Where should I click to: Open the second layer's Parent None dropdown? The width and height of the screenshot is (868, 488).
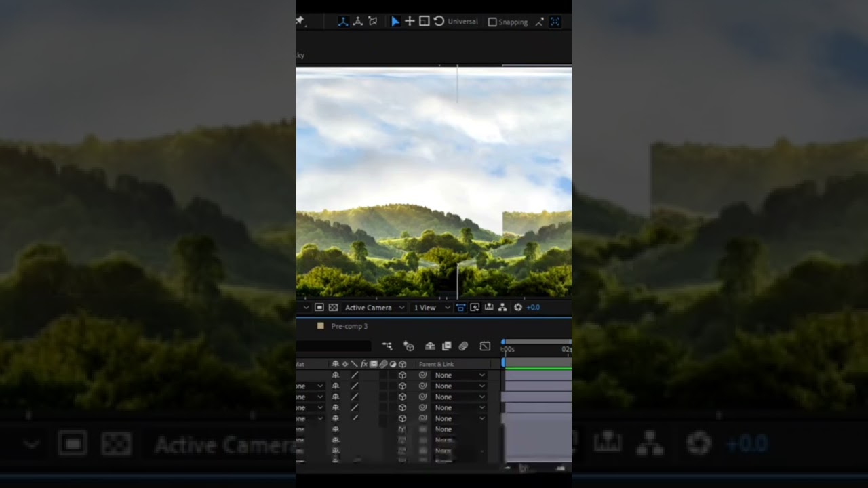(460, 386)
